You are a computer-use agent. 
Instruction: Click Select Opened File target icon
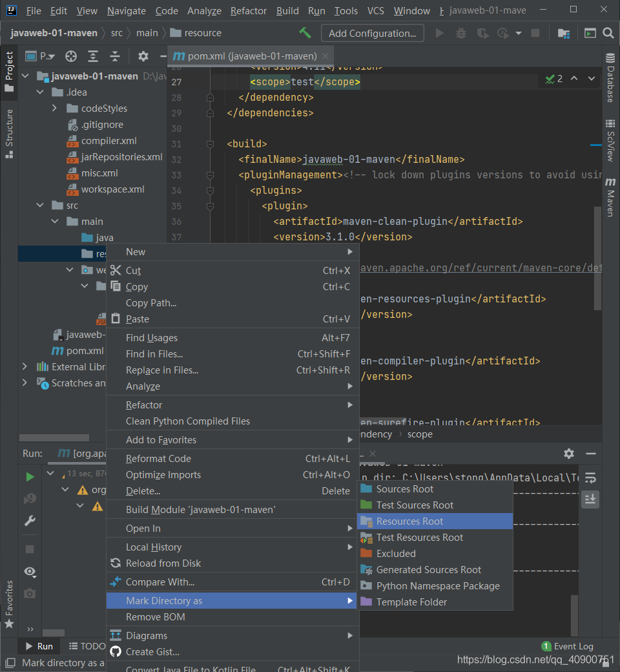click(71, 56)
